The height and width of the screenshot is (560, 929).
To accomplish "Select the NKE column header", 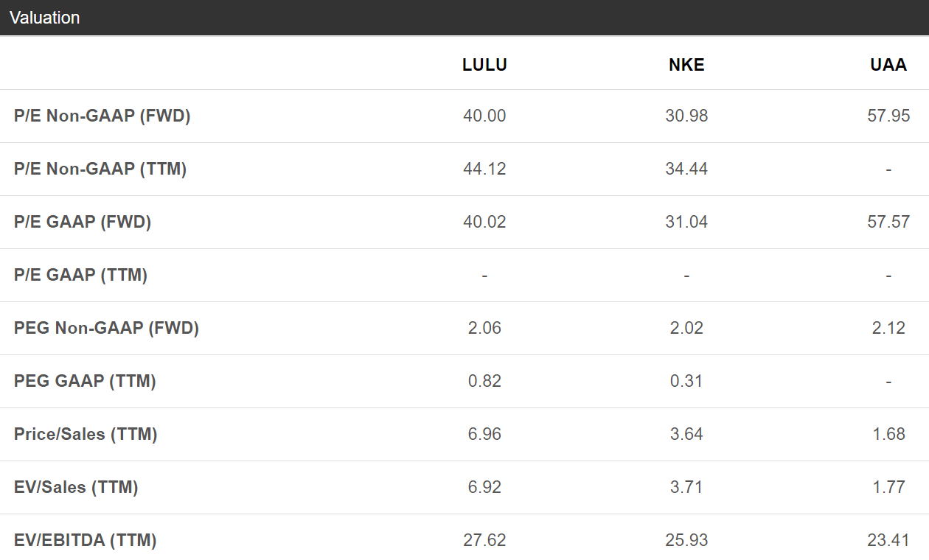I will coord(686,65).
